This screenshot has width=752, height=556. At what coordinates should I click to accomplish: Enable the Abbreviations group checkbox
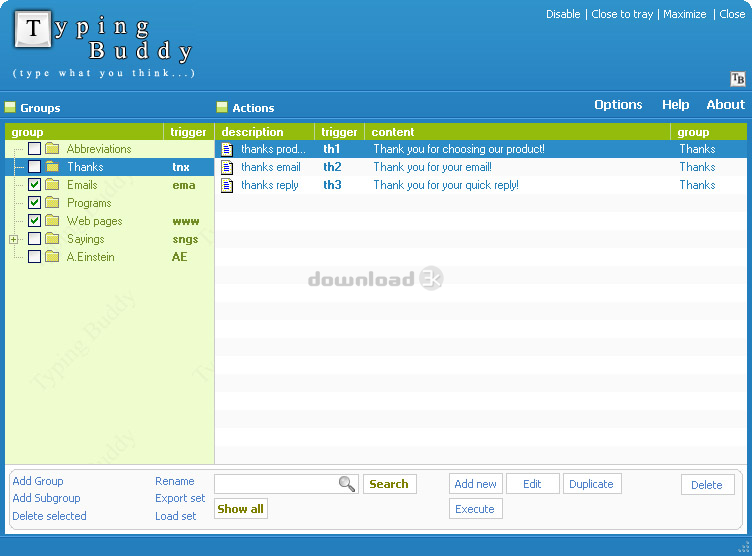34,149
